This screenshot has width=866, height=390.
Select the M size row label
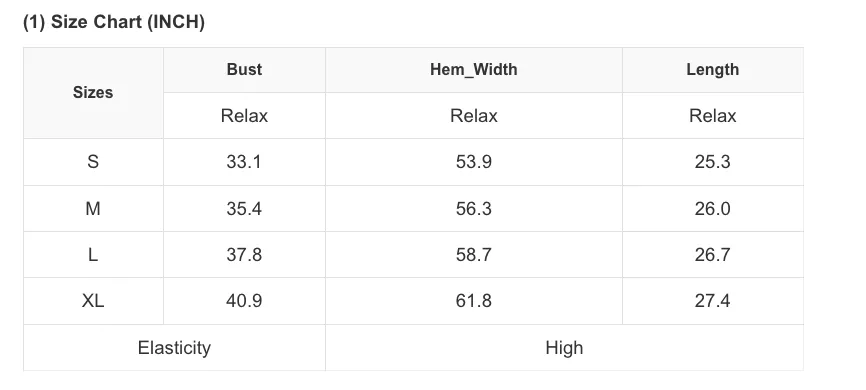[93, 209]
